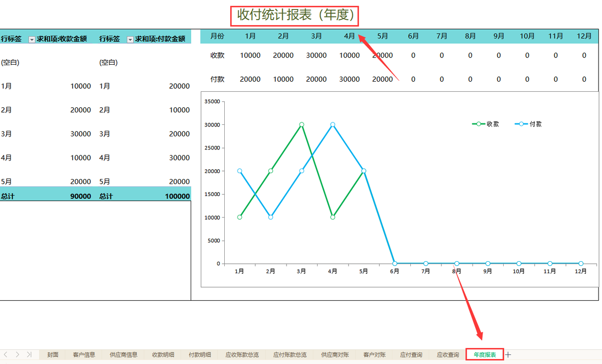Select the 年度报表 sheet tab

[x=485, y=354]
